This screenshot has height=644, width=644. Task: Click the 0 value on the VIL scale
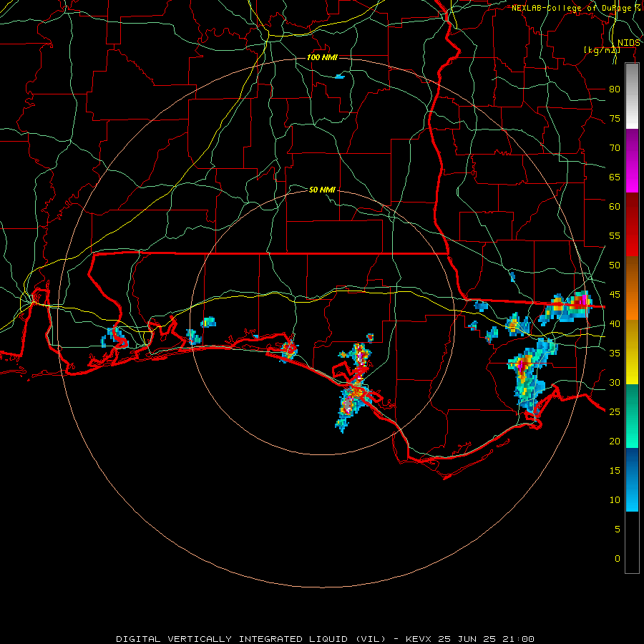[x=618, y=559]
